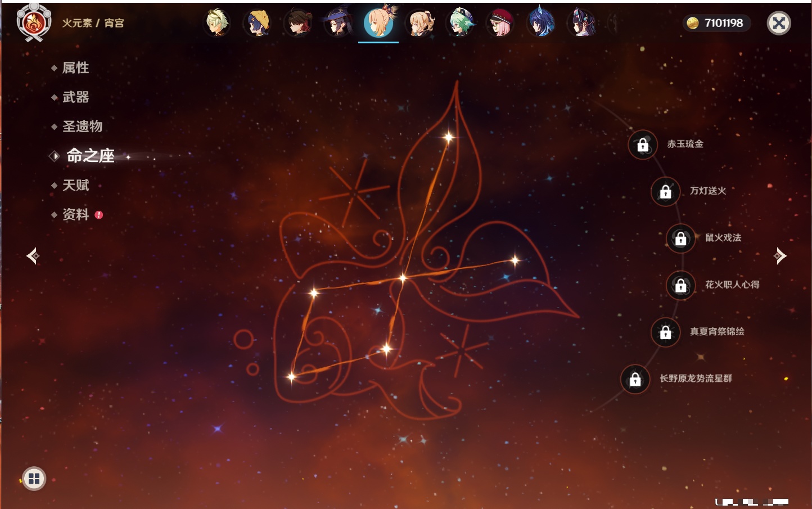
Task: Open the 武器 weapon page
Action: coord(75,97)
